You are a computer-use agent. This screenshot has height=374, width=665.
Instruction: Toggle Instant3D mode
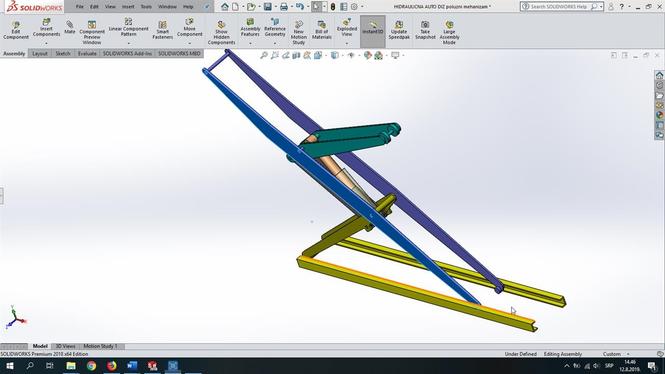(373, 31)
